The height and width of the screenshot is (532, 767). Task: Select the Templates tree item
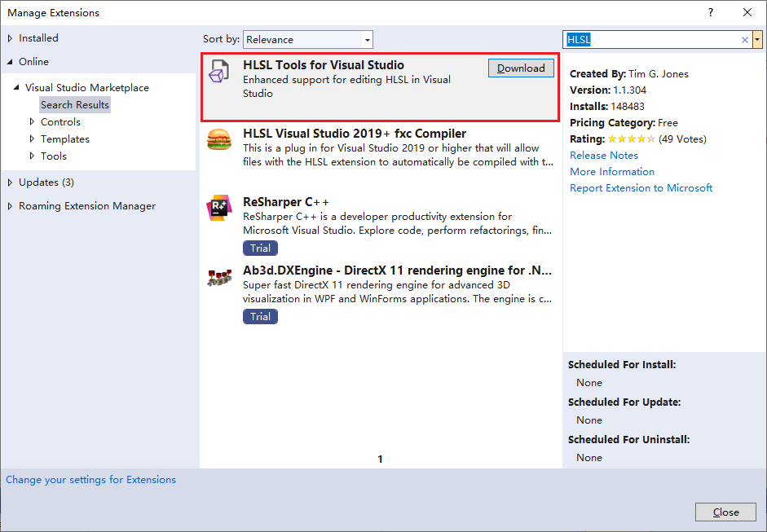tap(65, 138)
